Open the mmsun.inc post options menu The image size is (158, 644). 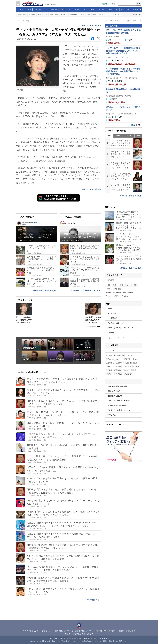point(99,223)
